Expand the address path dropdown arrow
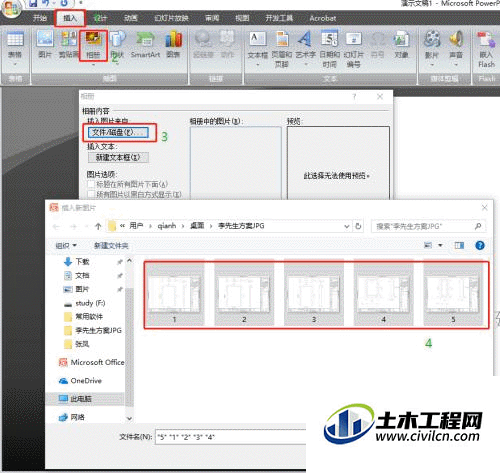This screenshot has width=500, height=473. [347, 226]
